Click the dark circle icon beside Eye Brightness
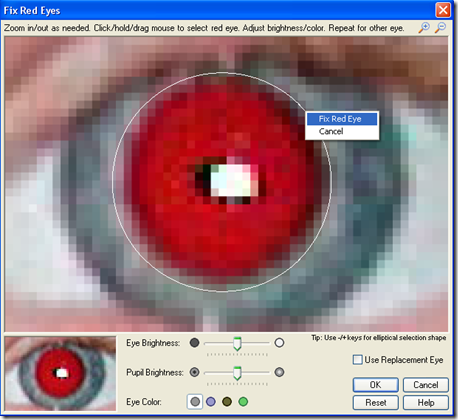Screen dimensions: 458x420 (194, 343)
